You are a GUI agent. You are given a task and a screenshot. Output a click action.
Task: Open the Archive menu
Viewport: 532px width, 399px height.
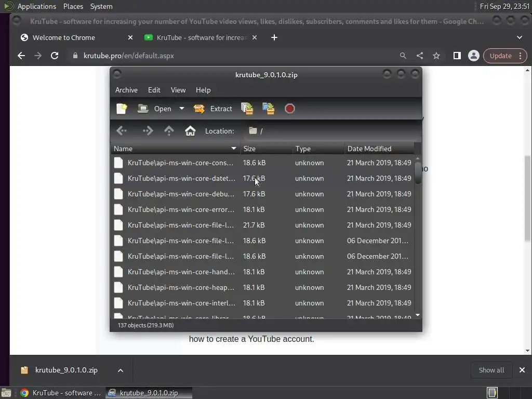(126, 90)
